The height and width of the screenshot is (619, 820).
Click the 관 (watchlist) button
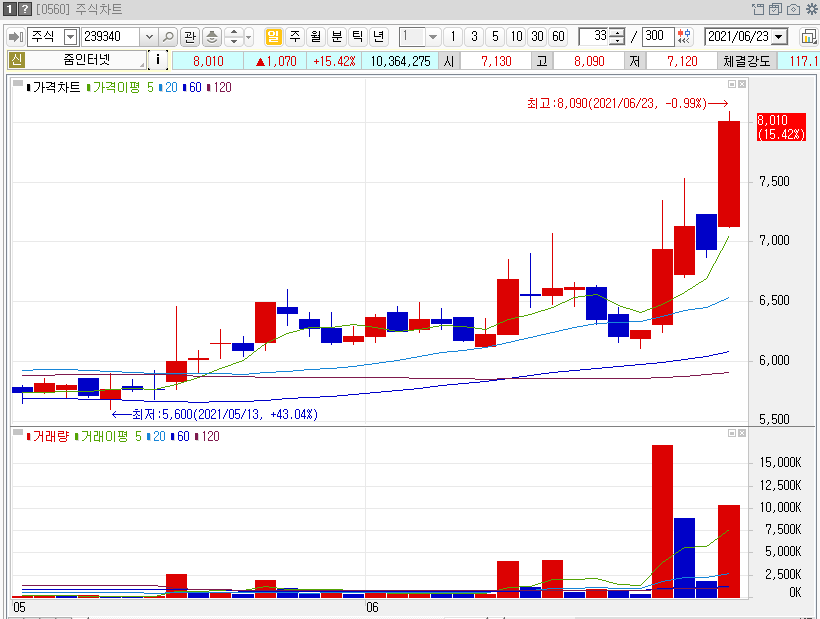(x=190, y=37)
